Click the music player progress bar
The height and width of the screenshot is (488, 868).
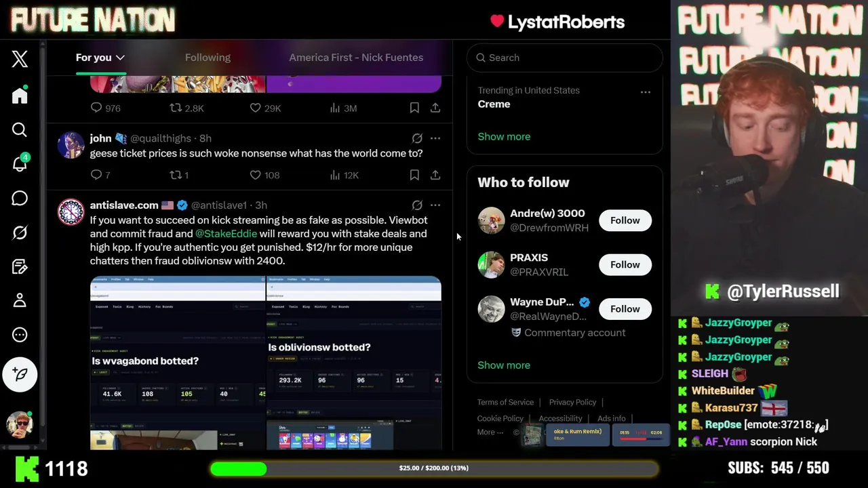[x=639, y=439]
